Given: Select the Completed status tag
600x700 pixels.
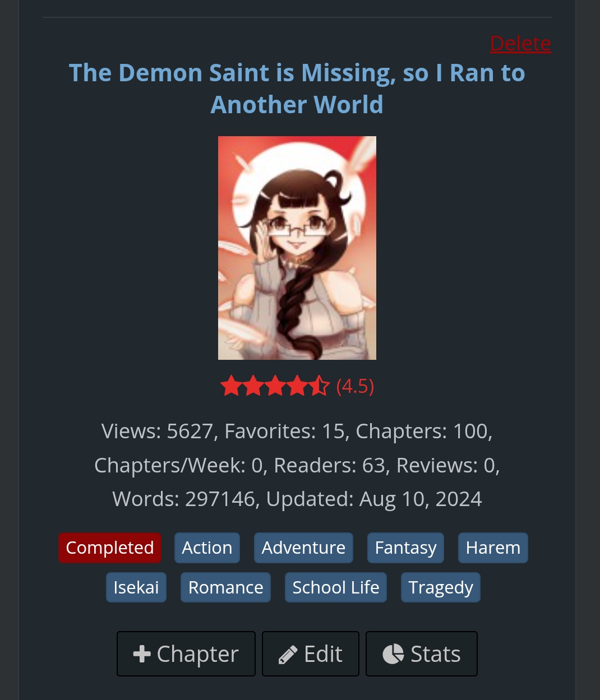Looking at the screenshot, I should 110,548.
